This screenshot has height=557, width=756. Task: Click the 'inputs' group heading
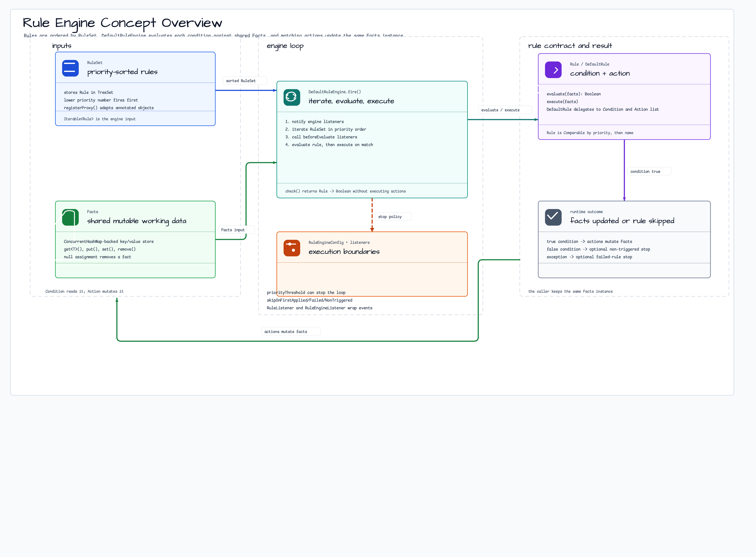62,46
